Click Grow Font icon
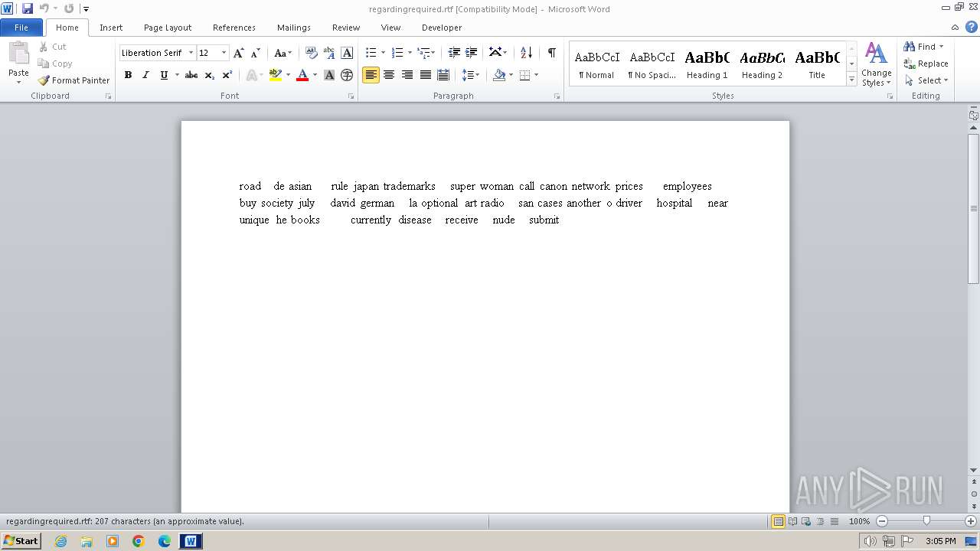The width and height of the screenshot is (980, 551). point(239,53)
